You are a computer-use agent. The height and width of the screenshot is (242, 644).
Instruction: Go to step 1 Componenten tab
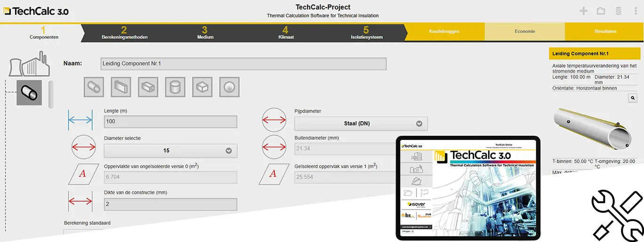(x=44, y=33)
